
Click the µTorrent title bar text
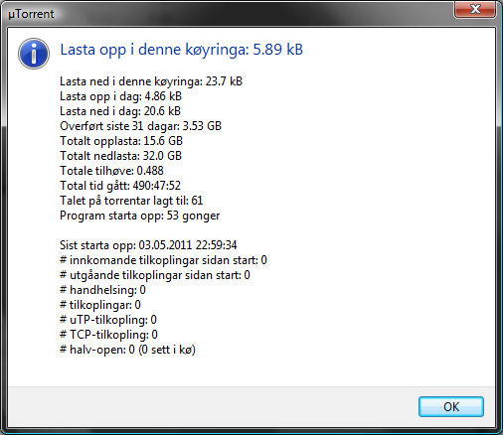tap(31, 14)
